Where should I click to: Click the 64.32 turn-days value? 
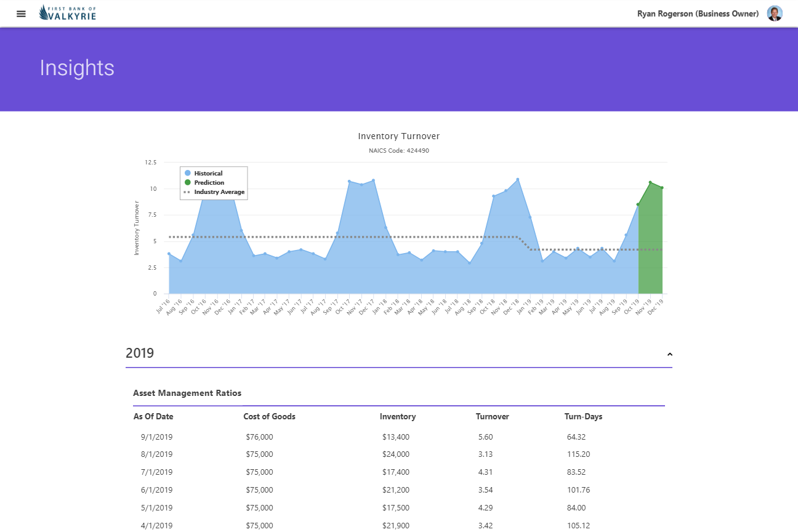576,437
